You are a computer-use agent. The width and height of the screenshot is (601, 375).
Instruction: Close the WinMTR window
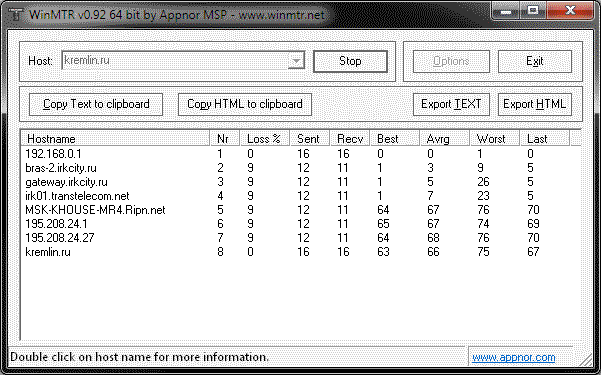[570, 11]
